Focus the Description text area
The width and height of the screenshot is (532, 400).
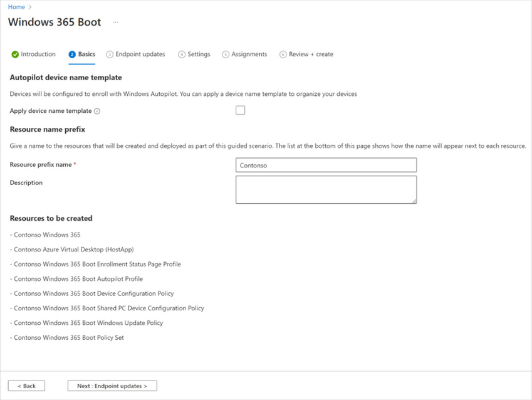326,189
